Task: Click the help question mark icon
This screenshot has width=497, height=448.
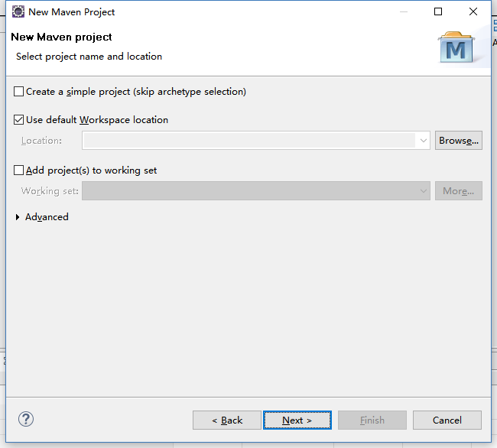Action: tap(26, 419)
